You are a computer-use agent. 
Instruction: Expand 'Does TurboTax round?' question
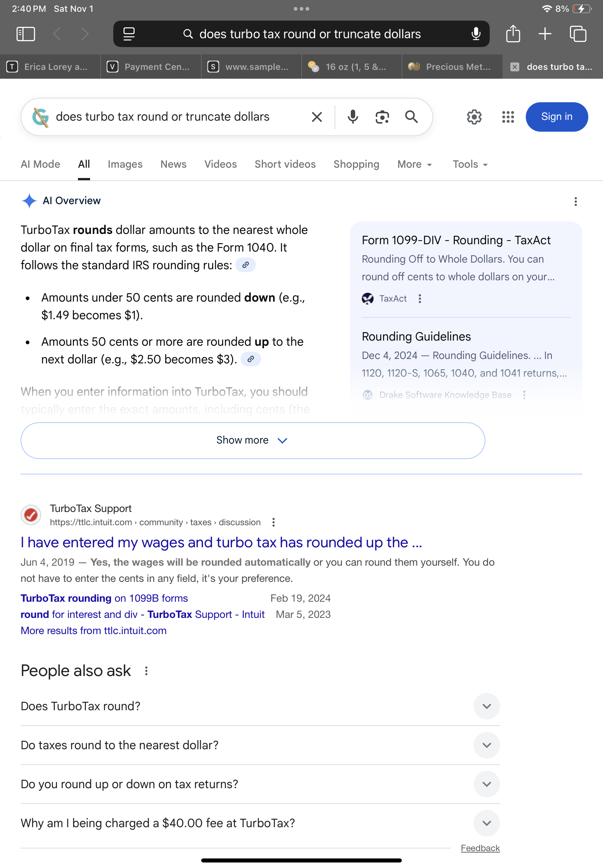pos(486,706)
